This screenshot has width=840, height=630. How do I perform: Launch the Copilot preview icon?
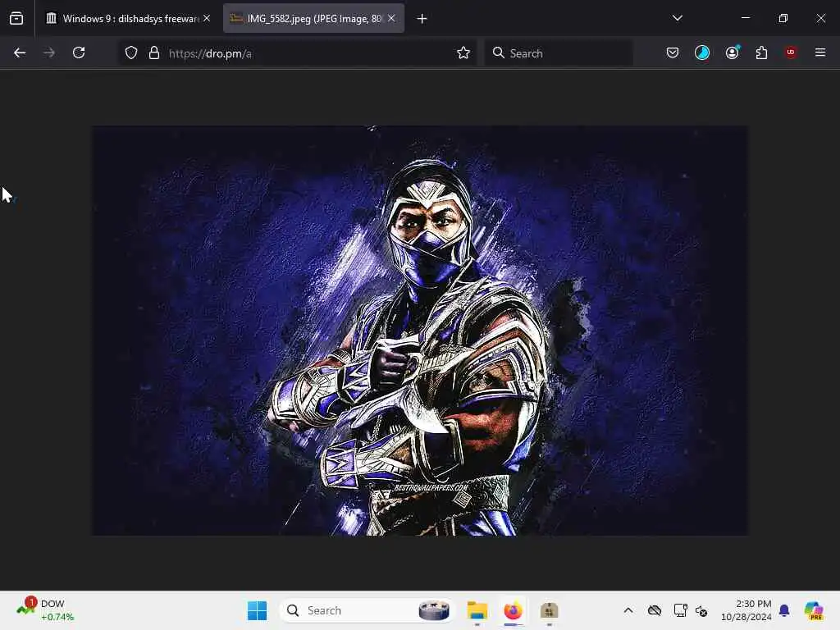[815, 610]
